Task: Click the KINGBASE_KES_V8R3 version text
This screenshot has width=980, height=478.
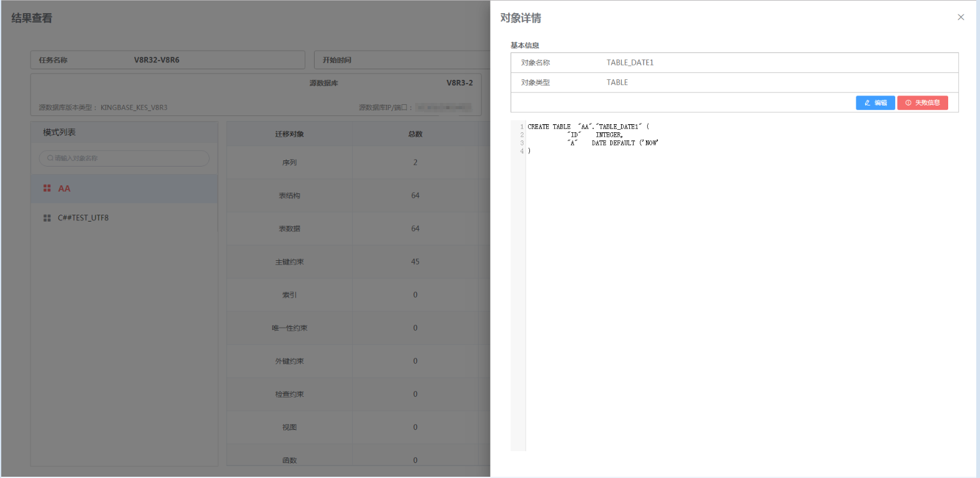Action: (x=134, y=107)
